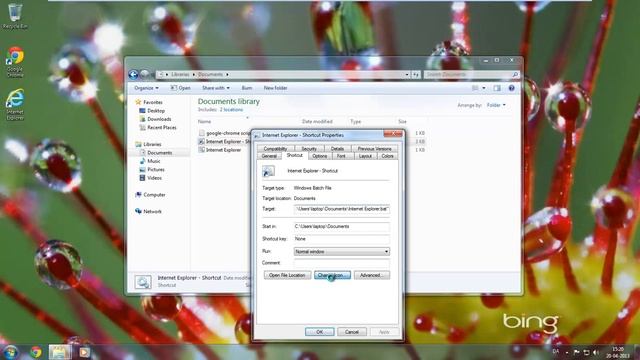Show hidden tray icons arrow
640x360 pixels.
[567, 352]
